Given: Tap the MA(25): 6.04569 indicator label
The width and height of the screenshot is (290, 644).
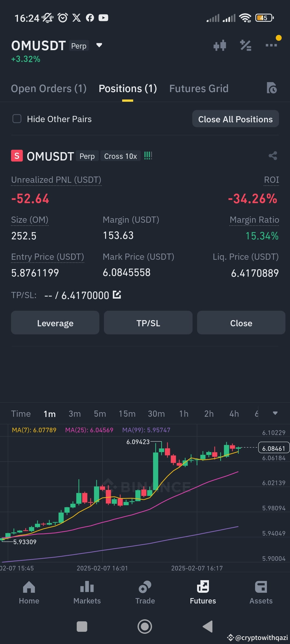Looking at the screenshot, I should 89,430.
